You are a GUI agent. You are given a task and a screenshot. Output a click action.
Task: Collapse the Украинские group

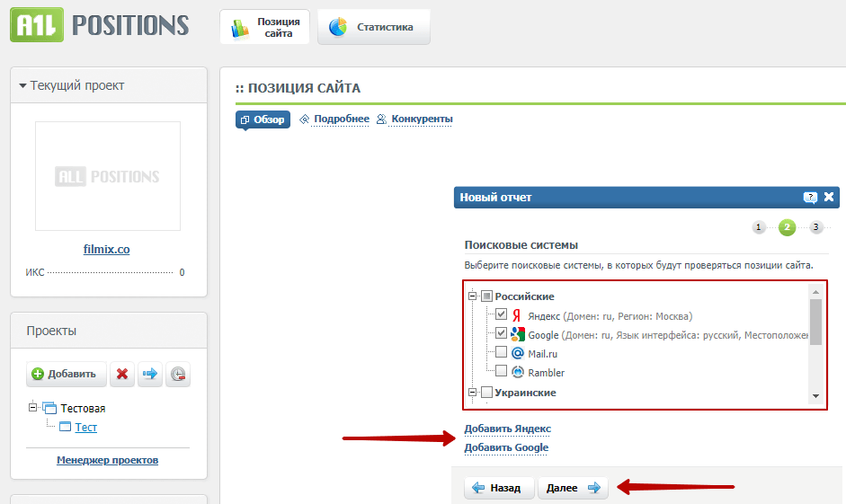click(x=472, y=392)
